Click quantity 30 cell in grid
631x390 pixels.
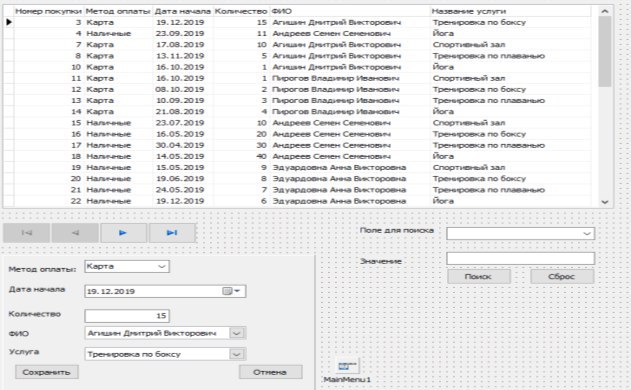[262, 145]
